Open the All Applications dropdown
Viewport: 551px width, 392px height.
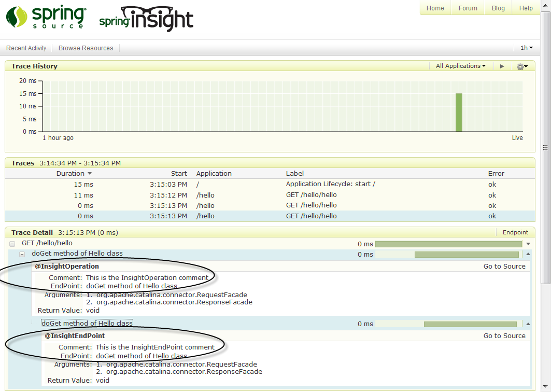pos(460,66)
